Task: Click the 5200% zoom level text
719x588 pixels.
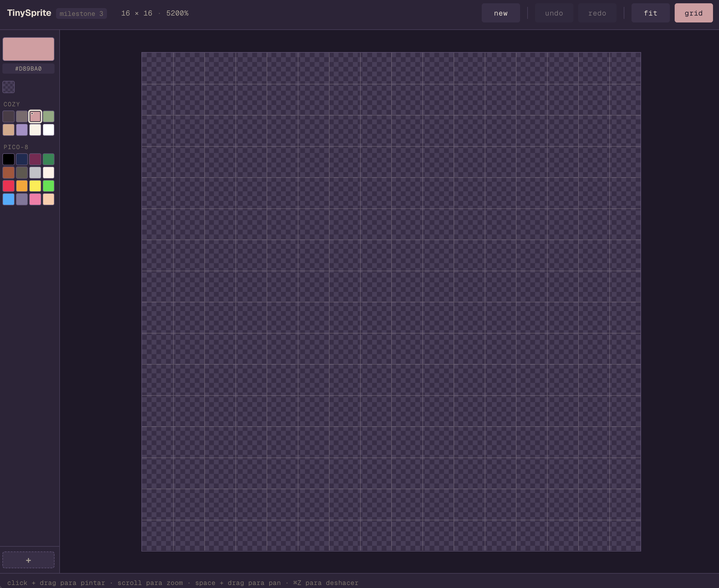Action: [x=177, y=13]
